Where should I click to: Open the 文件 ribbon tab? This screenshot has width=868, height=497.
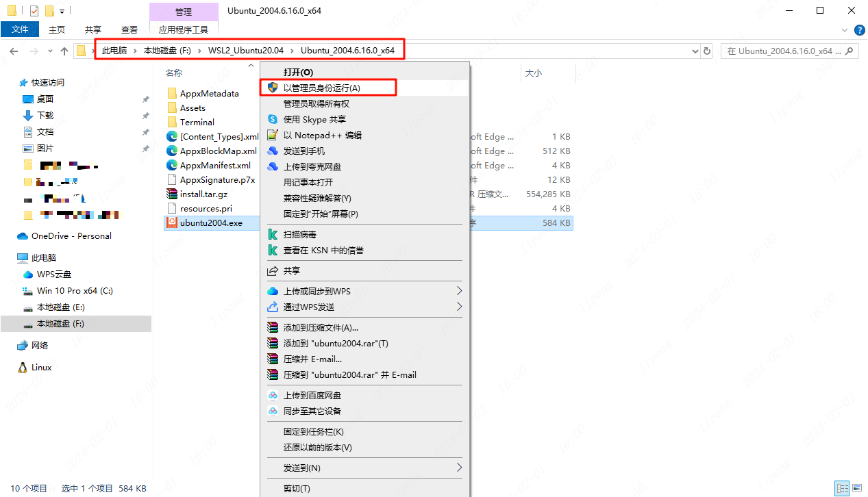(x=20, y=29)
